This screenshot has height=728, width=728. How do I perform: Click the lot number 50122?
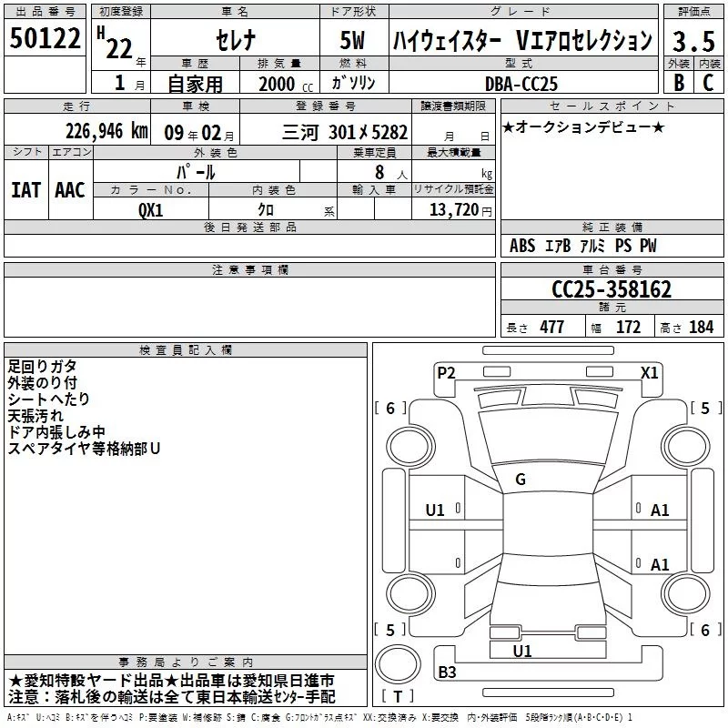45,38
